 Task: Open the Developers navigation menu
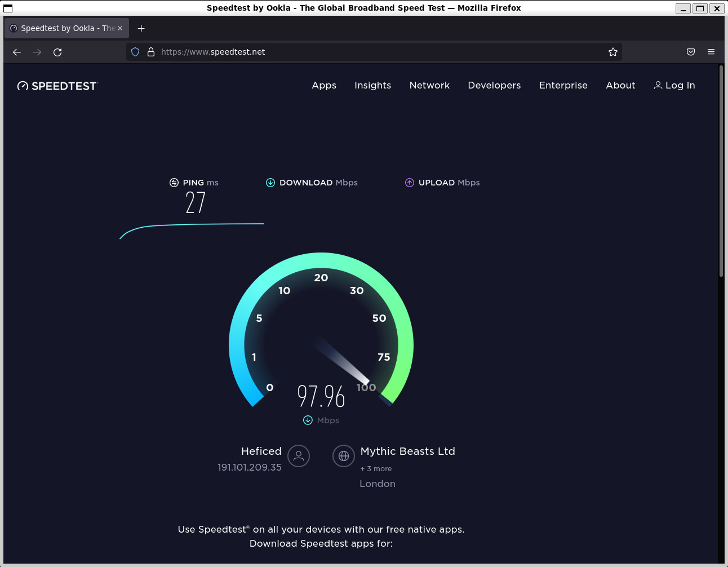click(494, 85)
